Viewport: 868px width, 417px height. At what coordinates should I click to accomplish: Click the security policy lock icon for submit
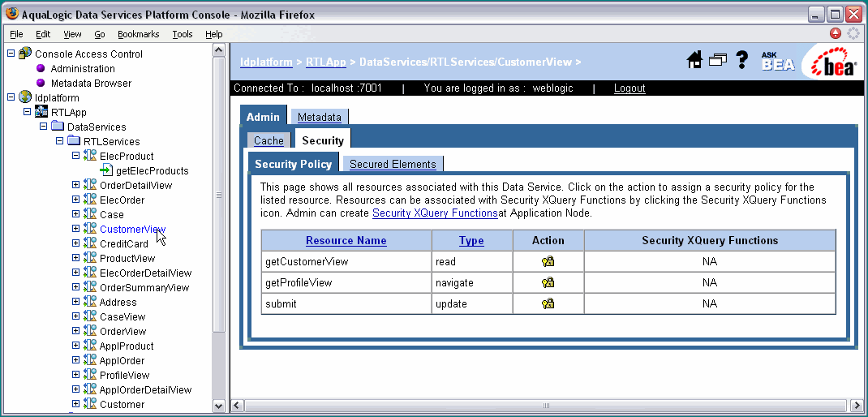(x=548, y=304)
